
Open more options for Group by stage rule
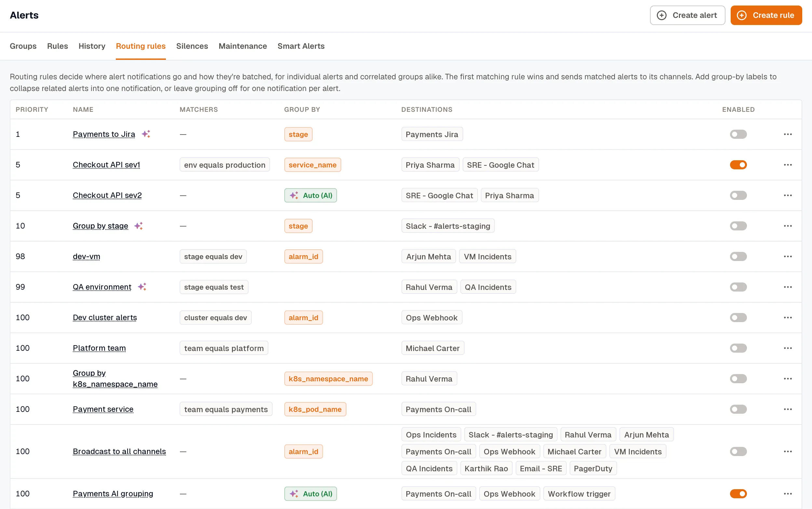tap(787, 226)
